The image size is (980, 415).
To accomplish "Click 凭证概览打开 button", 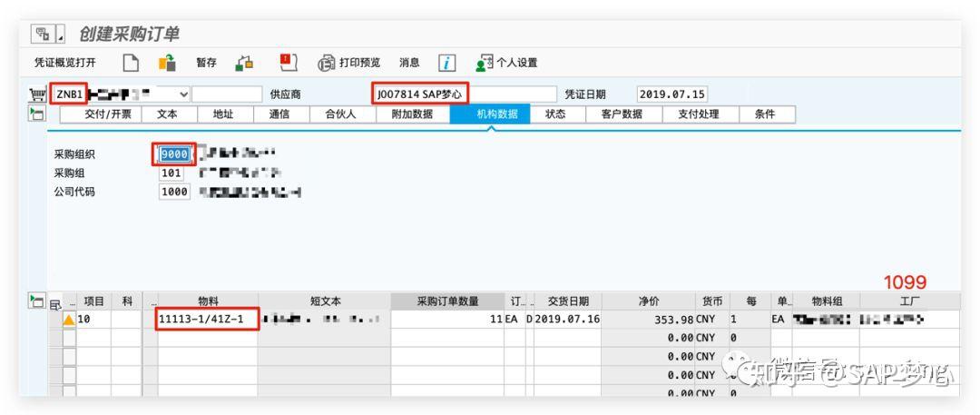I will click(x=65, y=63).
